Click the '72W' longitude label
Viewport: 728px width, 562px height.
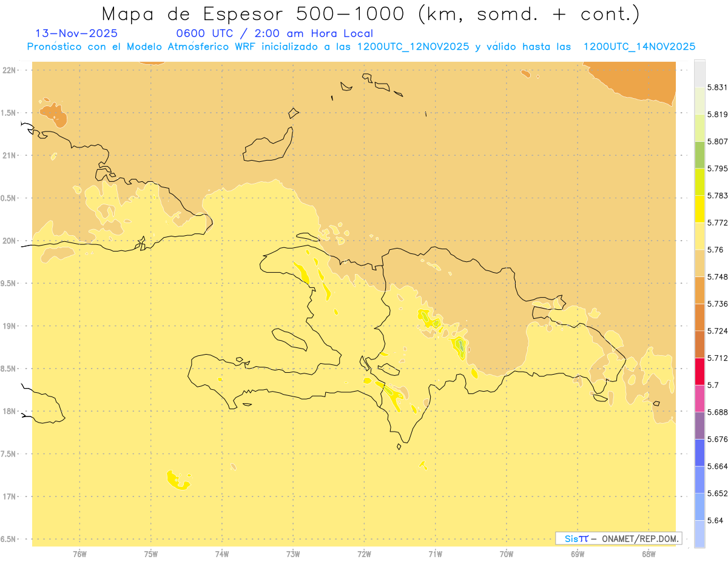pos(364,554)
